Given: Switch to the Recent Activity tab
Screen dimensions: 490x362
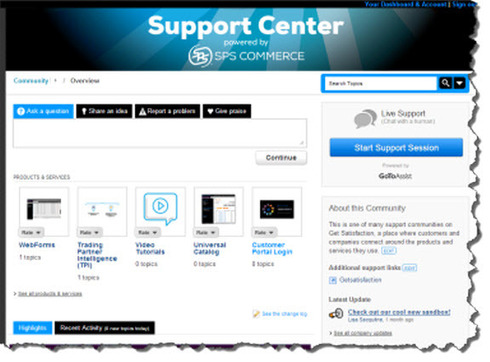Looking at the screenshot, I should [x=105, y=328].
